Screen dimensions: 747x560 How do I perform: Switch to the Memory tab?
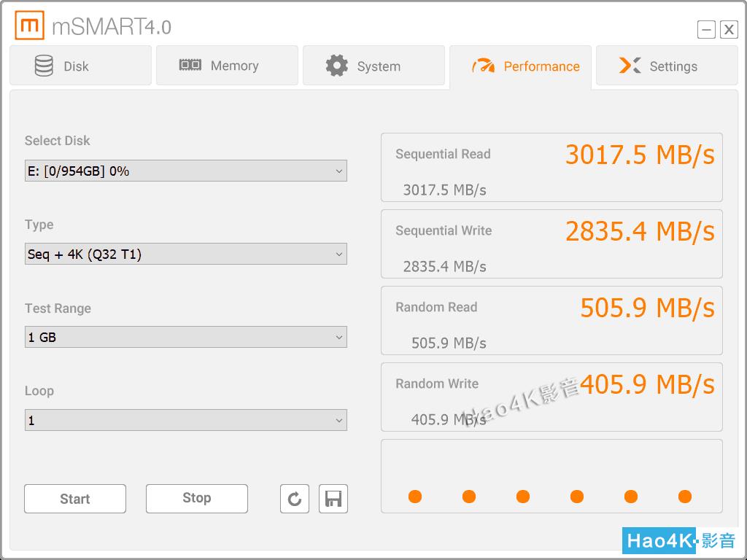tap(228, 66)
